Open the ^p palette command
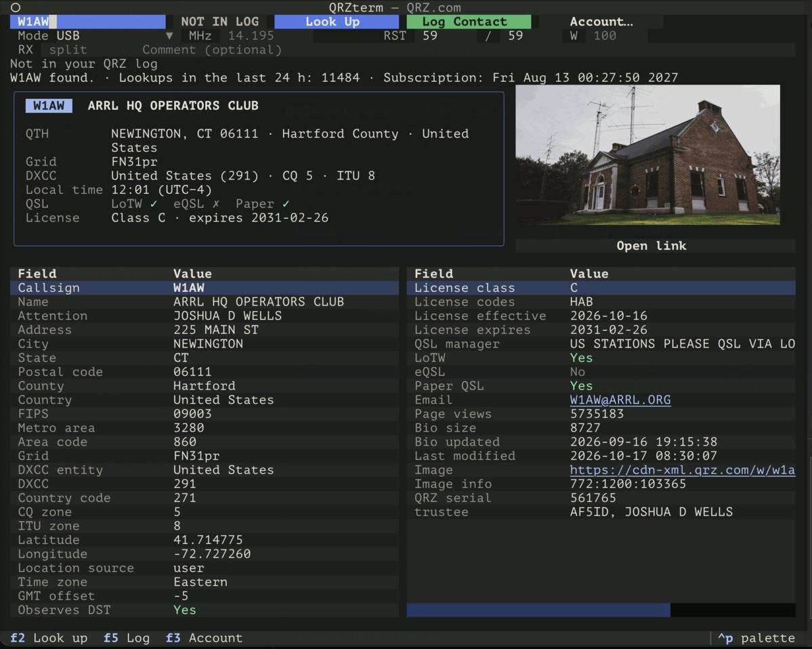The image size is (812, 649). pyautogui.click(x=756, y=637)
